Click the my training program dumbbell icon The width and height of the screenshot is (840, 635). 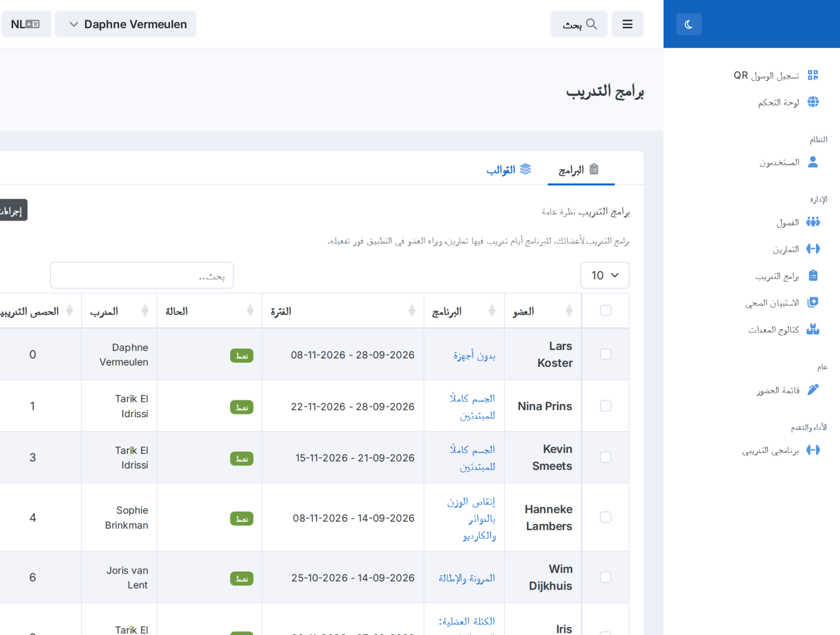[813, 450]
